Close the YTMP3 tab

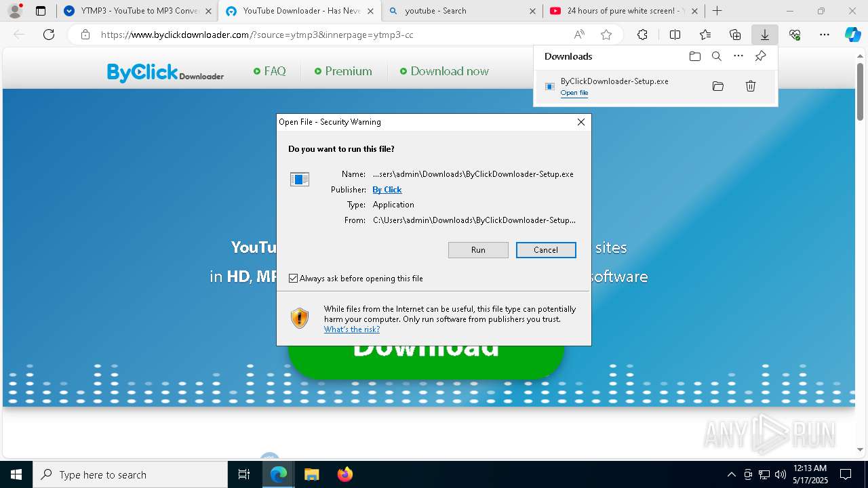[x=208, y=11]
